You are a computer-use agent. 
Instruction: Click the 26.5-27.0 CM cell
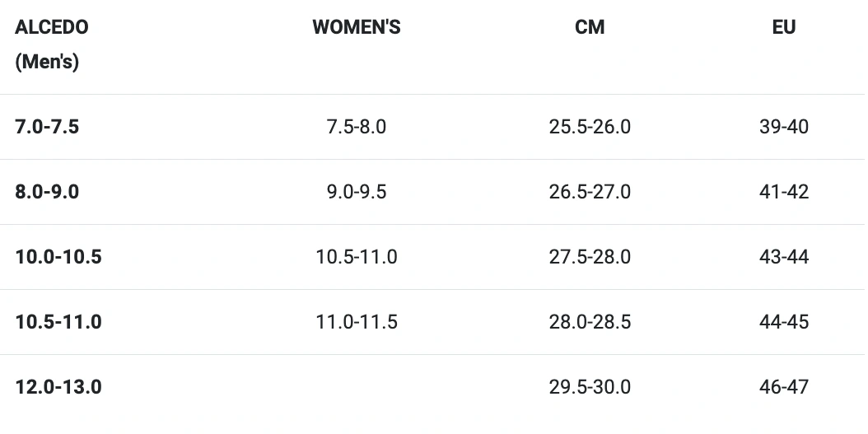pos(590,192)
